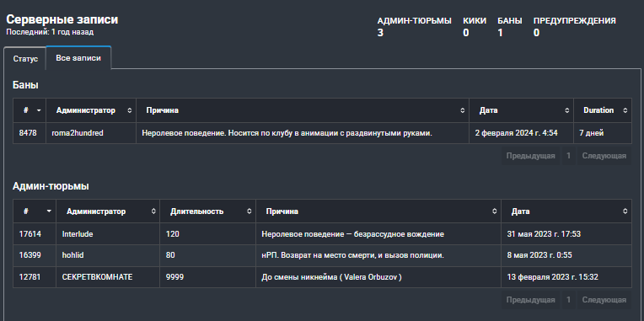Click reason нРП. Возврат на место смерти
The width and height of the screenshot is (644, 321).
tap(352, 255)
